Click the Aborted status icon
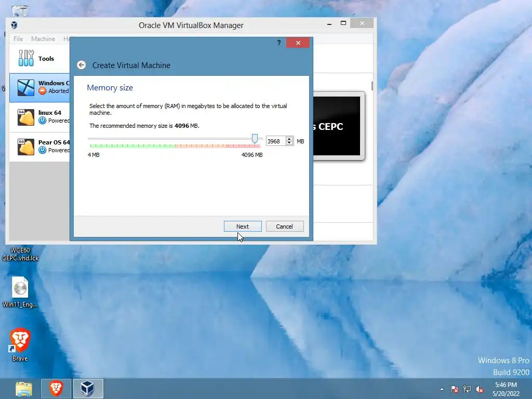The image size is (532, 399). pyautogui.click(x=43, y=90)
